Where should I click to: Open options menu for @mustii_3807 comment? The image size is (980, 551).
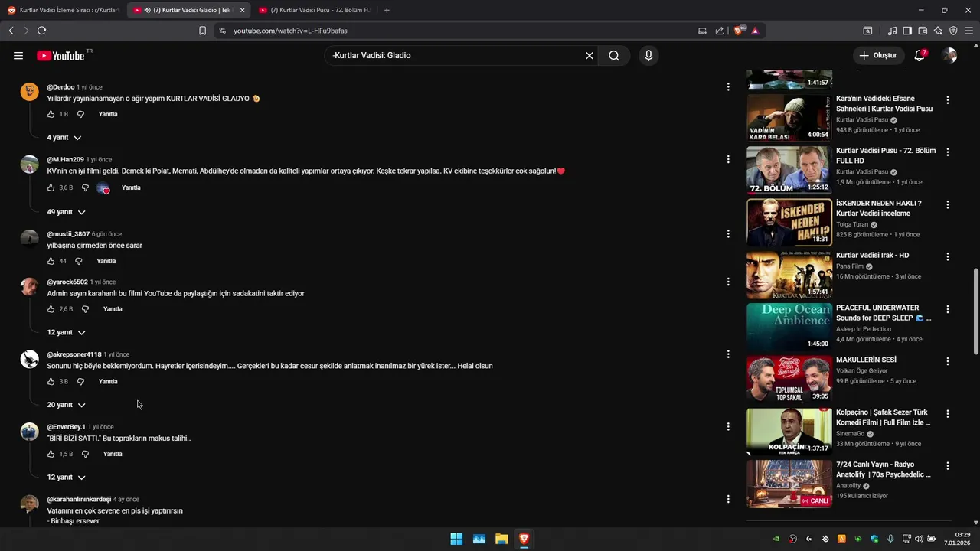728,234
